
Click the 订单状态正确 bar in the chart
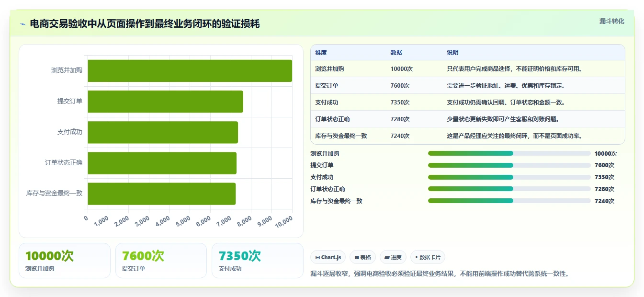[162, 163]
